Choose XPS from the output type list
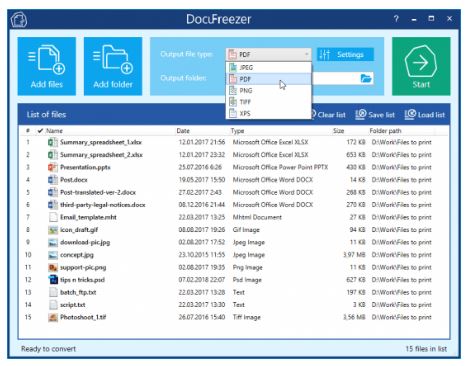 coord(269,113)
